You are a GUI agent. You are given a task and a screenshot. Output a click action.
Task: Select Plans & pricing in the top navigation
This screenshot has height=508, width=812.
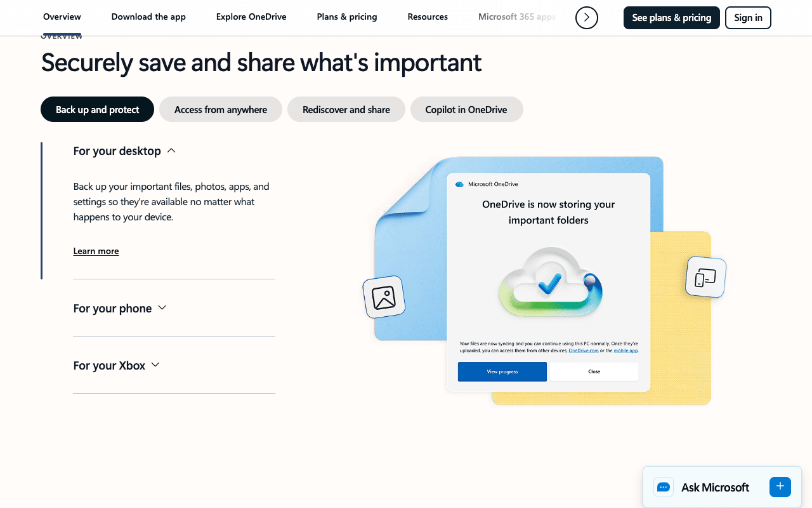[x=347, y=17]
